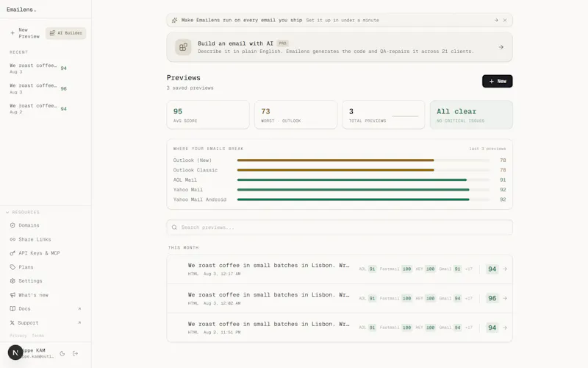Screen dimensions: 588x368
Task: Click the user avatar N
Action: pos(15,353)
